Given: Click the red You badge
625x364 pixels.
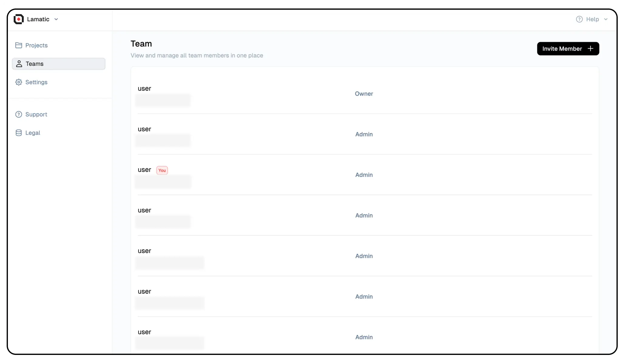Looking at the screenshot, I should (162, 170).
